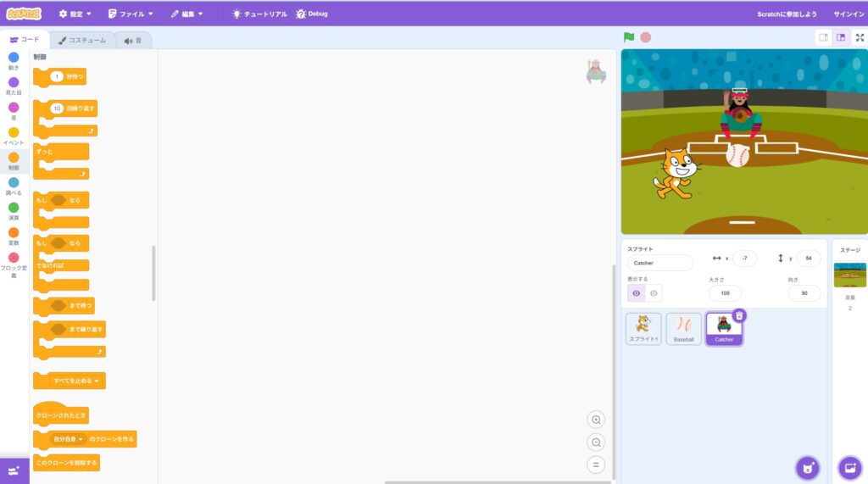Image resolution: width=868 pixels, height=484 pixels.
Task: Click the choose a backdrop button
Action: tap(849, 468)
